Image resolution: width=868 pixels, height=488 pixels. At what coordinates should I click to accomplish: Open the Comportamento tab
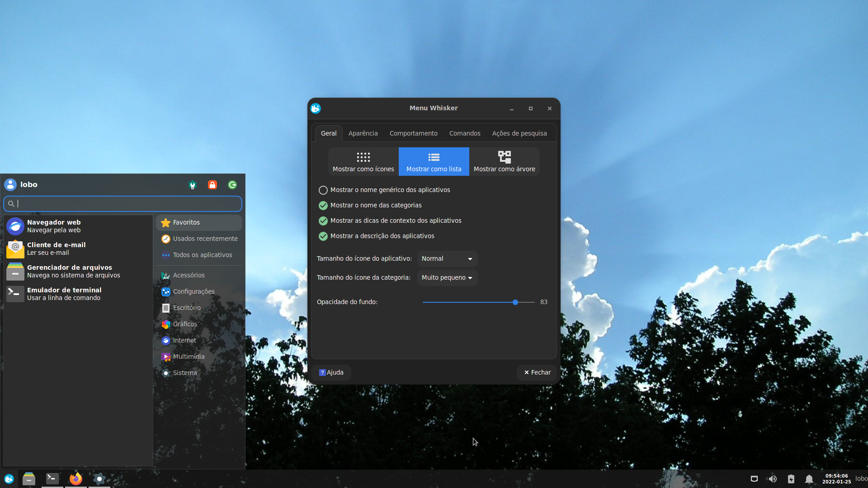tap(413, 133)
